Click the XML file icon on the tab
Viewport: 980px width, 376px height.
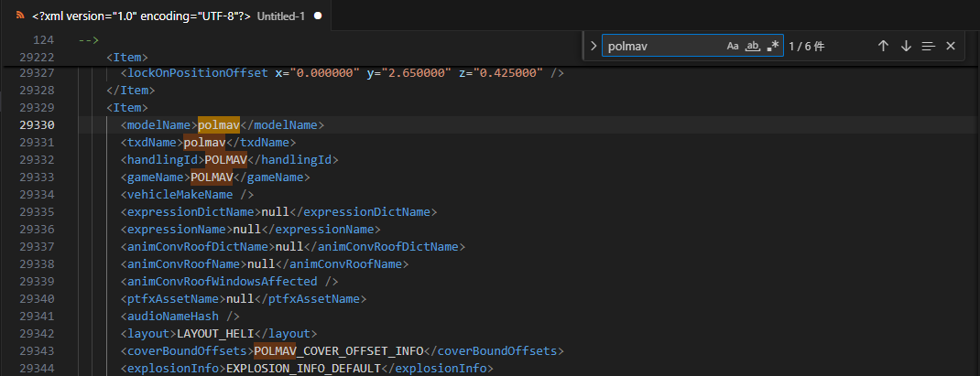coord(19,16)
